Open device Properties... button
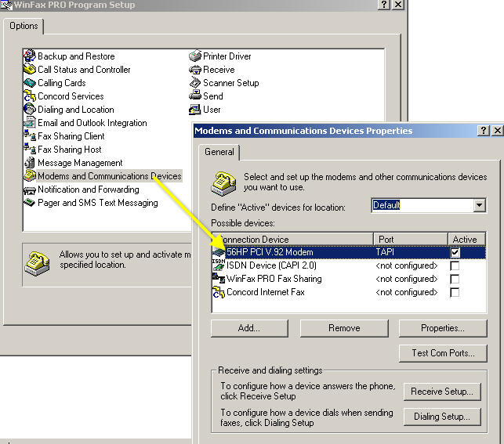The image size is (504, 444). (x=443, y=328)
